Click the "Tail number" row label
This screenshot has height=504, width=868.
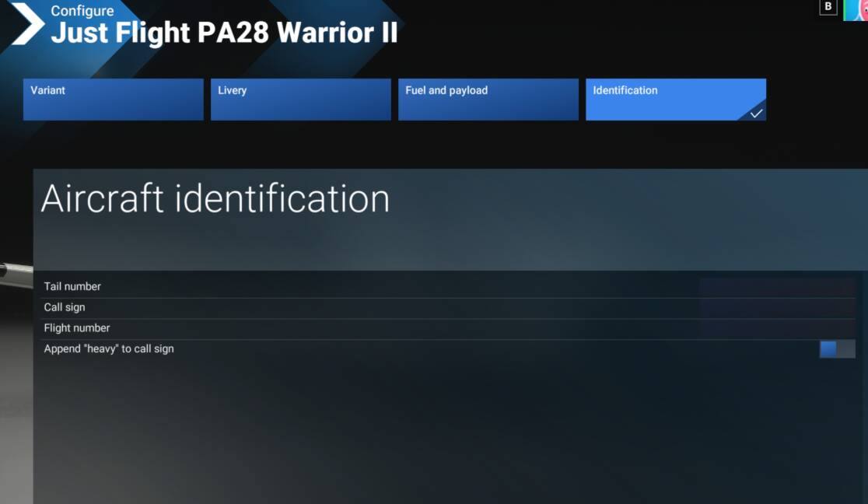coord(72,287)
